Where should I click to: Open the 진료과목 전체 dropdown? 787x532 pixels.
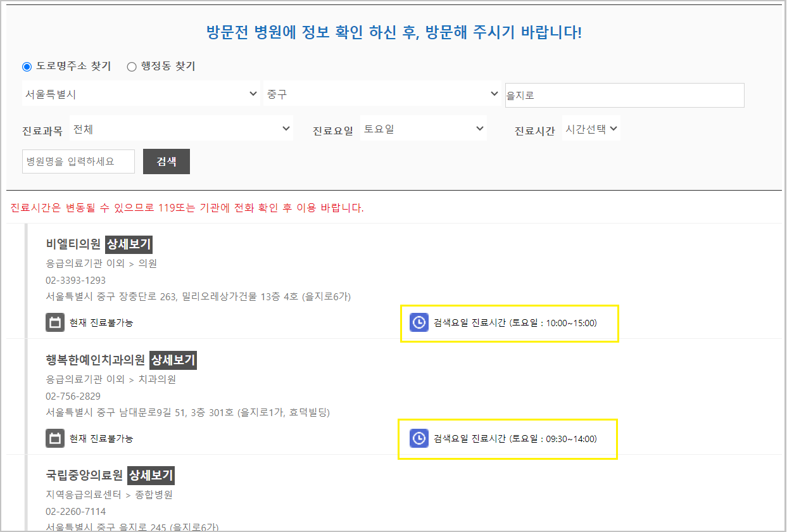pyautogui.click(x=182, y=128)
